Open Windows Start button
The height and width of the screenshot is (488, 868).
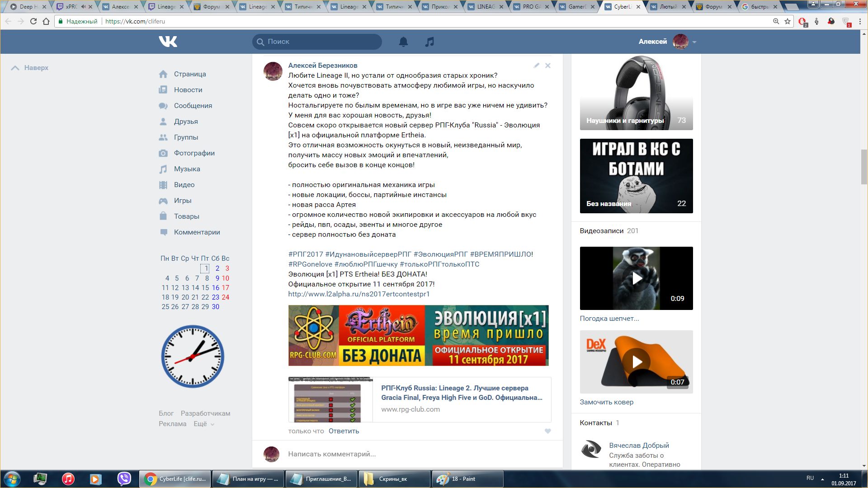pyautogui.click(x=12, y=479)
